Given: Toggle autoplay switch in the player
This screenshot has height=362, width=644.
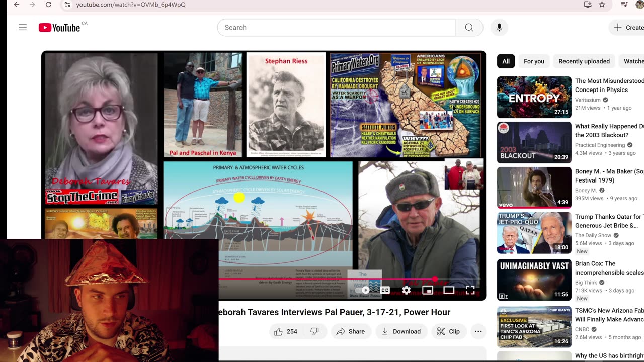Looking at the screenshot, I should 363,290.
